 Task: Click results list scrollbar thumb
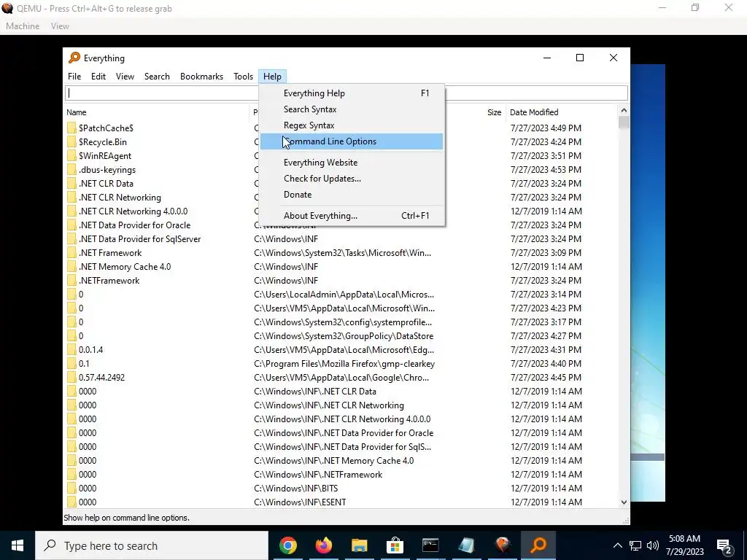(x=624, y=122)
